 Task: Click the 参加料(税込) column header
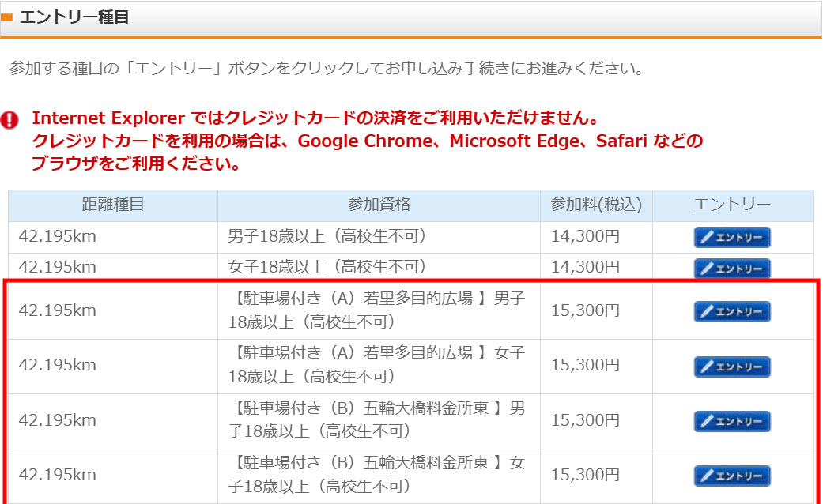tap(596, 205)
